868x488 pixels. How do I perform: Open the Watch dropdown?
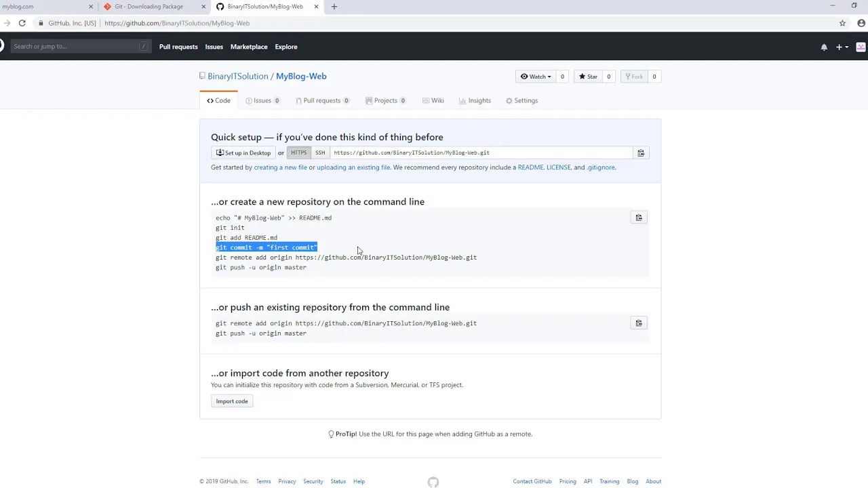(x=536, y=77)
